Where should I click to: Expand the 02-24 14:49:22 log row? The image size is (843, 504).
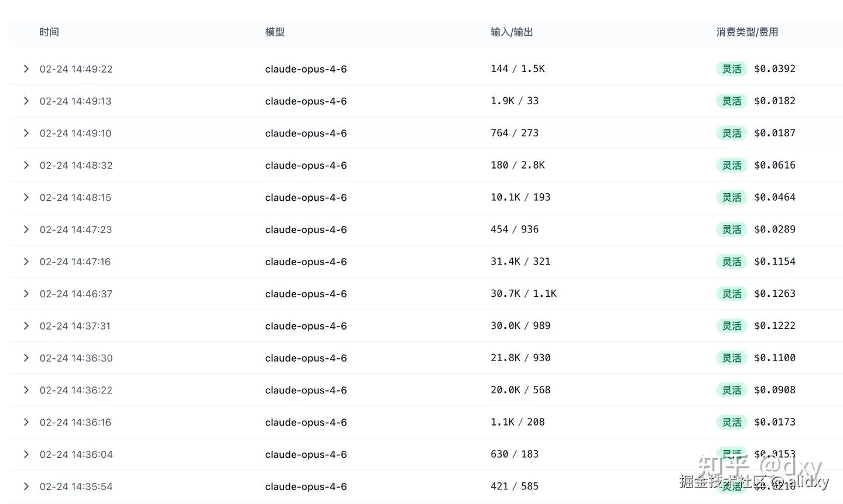point(26,69)
